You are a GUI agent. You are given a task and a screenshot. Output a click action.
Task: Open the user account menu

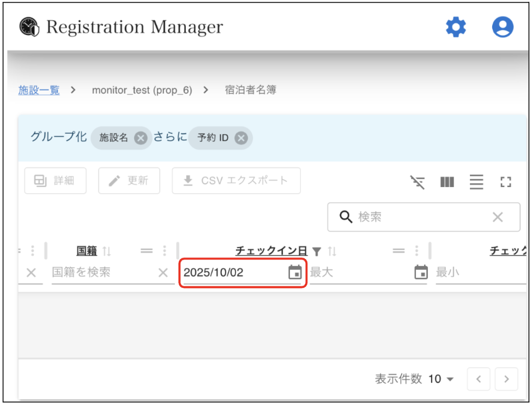(x=503, y=27)
